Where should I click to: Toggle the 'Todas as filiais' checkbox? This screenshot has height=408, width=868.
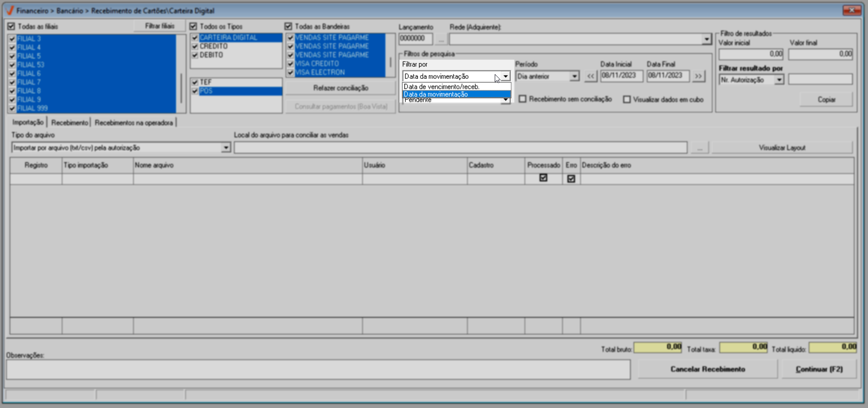(x=11, y=26)
